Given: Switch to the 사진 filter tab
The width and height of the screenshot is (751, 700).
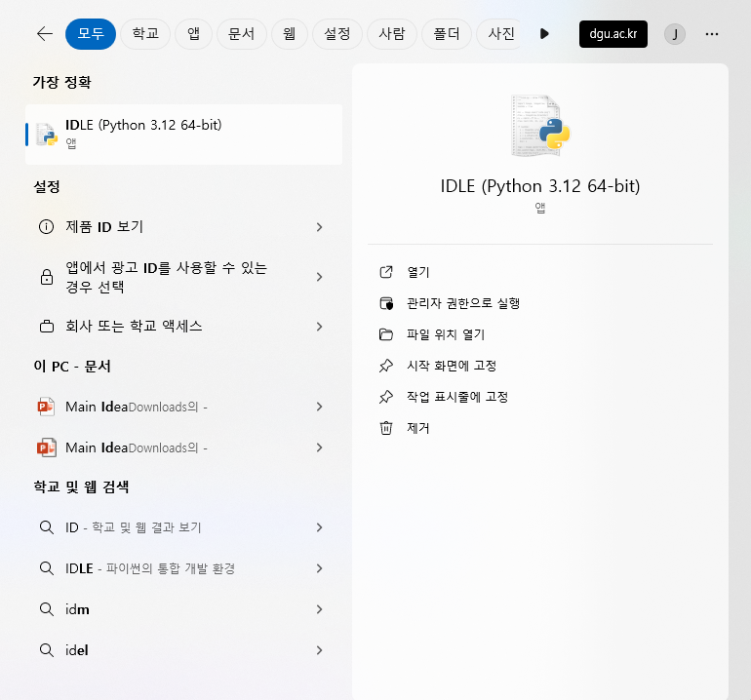Looking at the screenshot, I should pos(500,34).
